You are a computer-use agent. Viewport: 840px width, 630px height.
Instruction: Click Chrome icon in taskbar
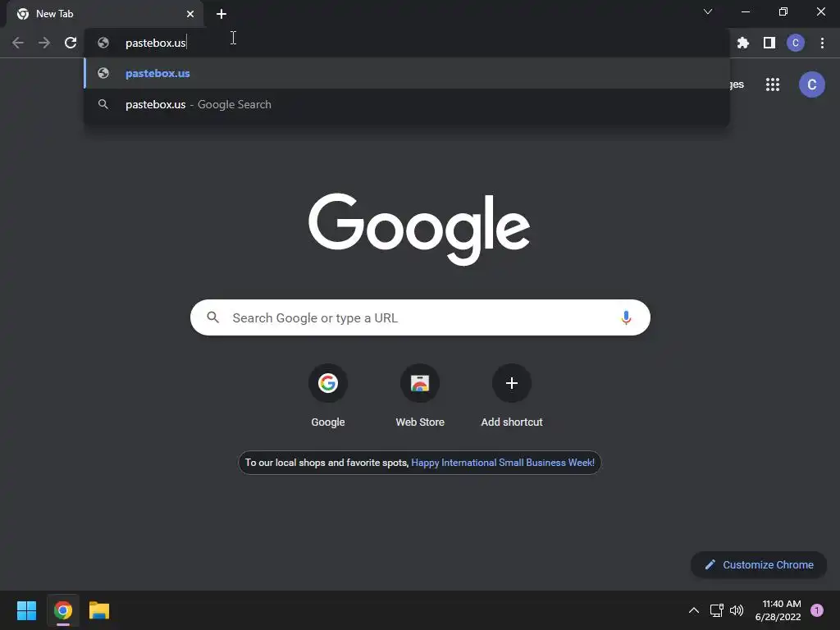click(63, 610)
